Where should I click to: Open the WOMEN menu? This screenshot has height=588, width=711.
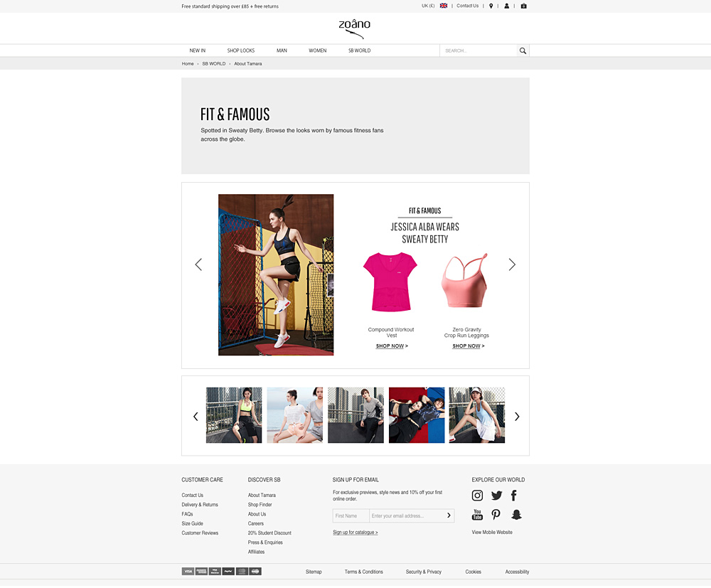(x=317, y=50)
